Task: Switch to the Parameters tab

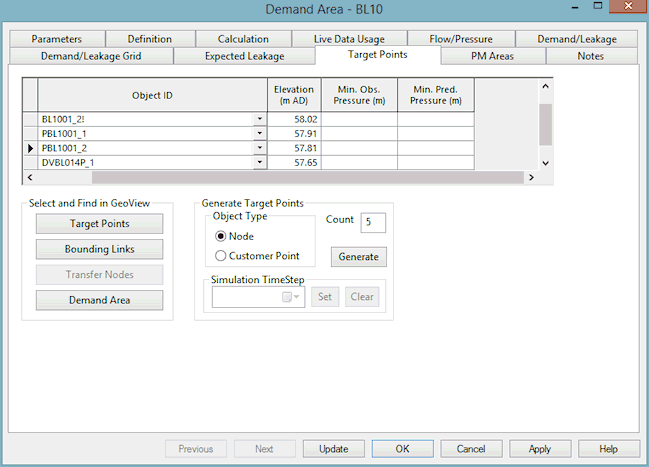Action: point(57,39)
